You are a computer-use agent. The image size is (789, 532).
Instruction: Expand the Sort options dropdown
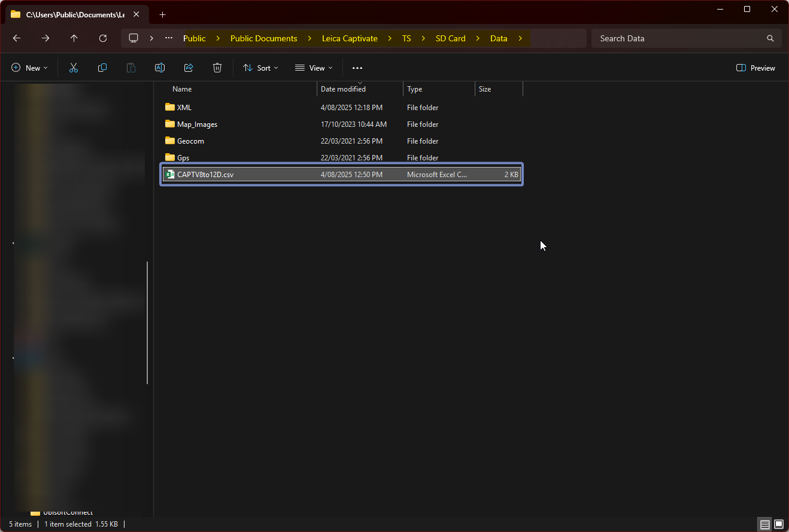260,68
